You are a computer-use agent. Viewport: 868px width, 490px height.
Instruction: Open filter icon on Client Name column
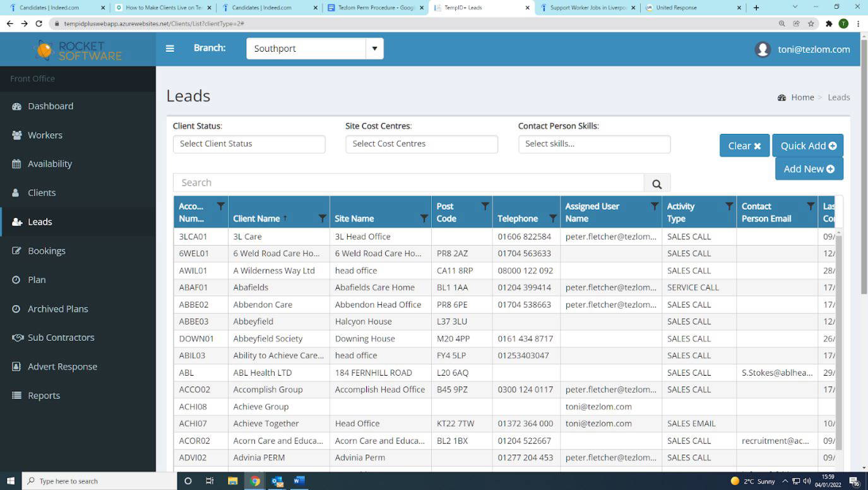click(x=322, y=218)
